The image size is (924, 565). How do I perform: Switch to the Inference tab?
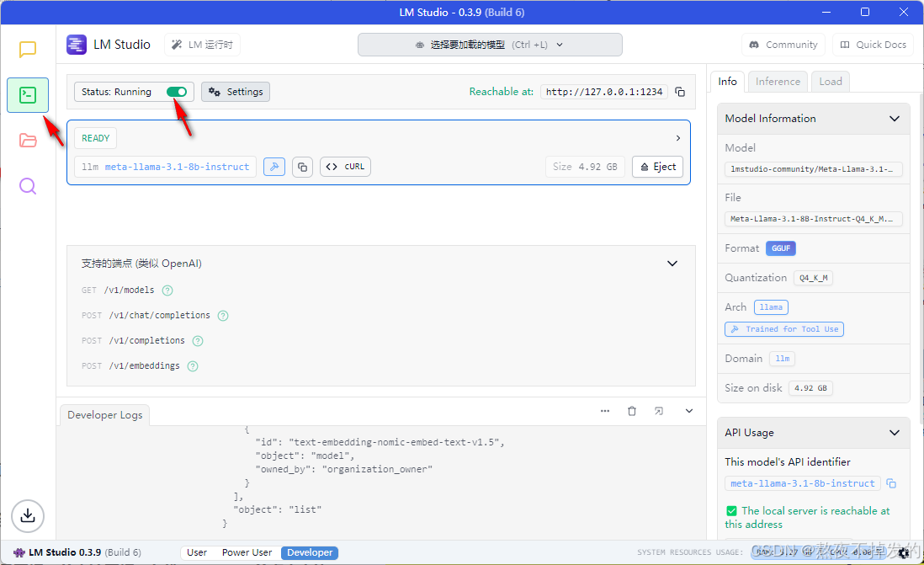[778, 82]
